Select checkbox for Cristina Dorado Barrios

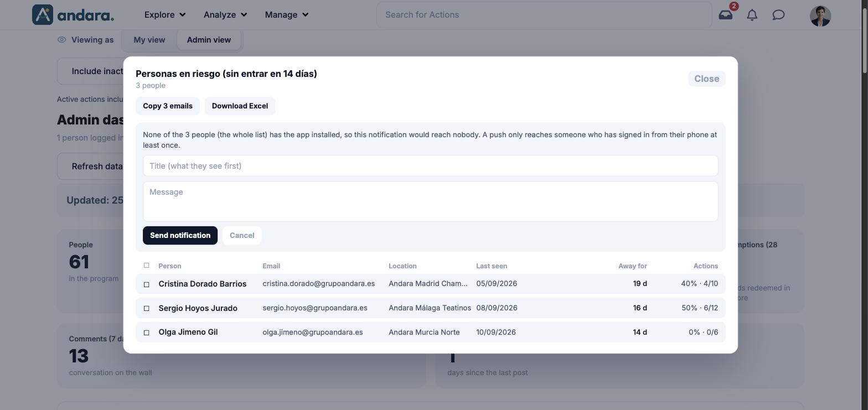[147, 284]
